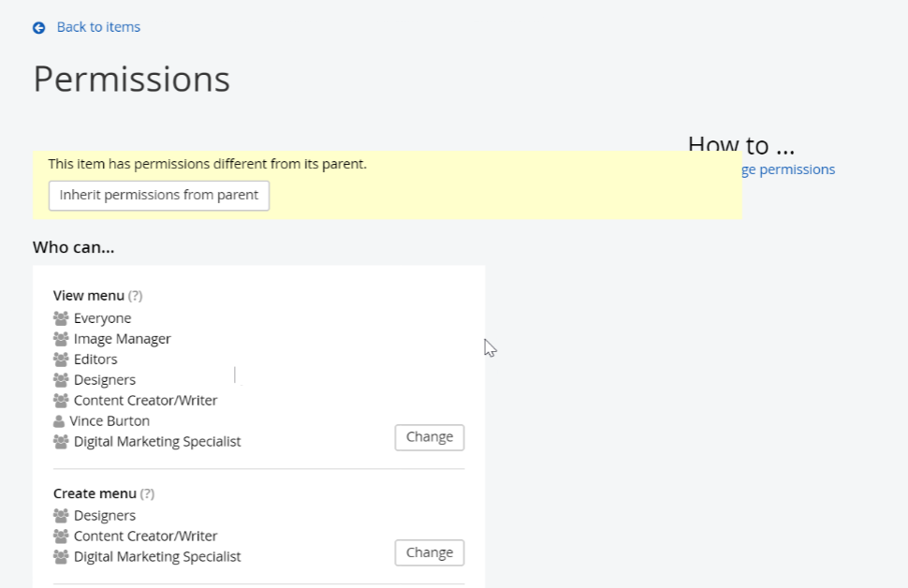
Task: Click Digital Marketing Specialist icon under View menu
Action: (61, 441)
